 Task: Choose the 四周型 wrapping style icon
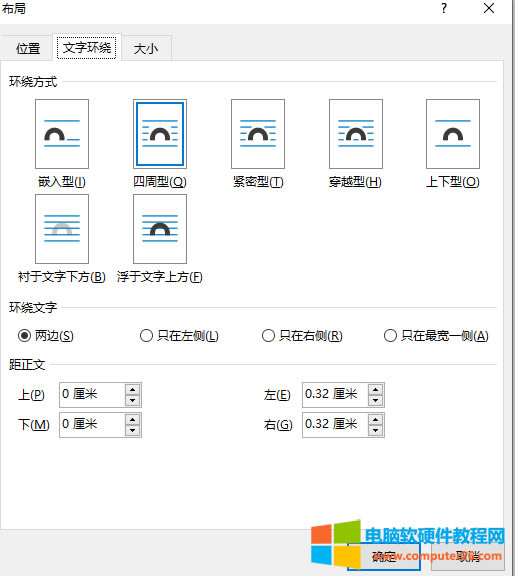(160, 134)
